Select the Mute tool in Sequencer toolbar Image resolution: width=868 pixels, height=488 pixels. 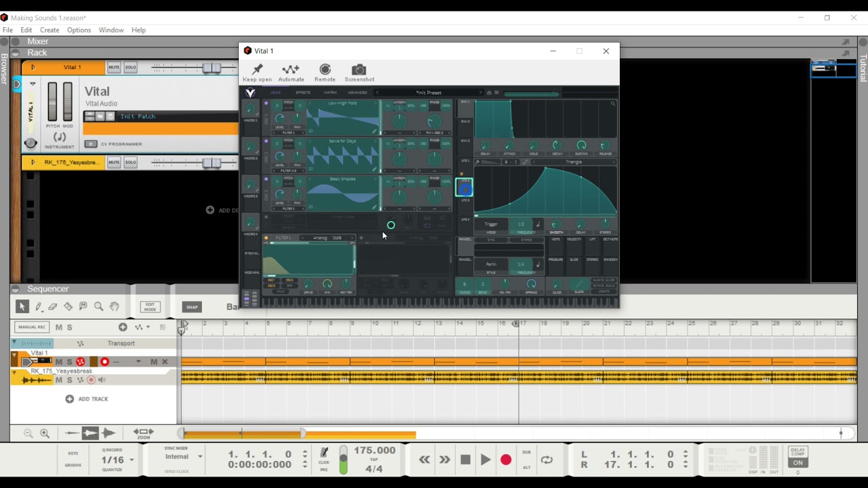click(83, 306)
